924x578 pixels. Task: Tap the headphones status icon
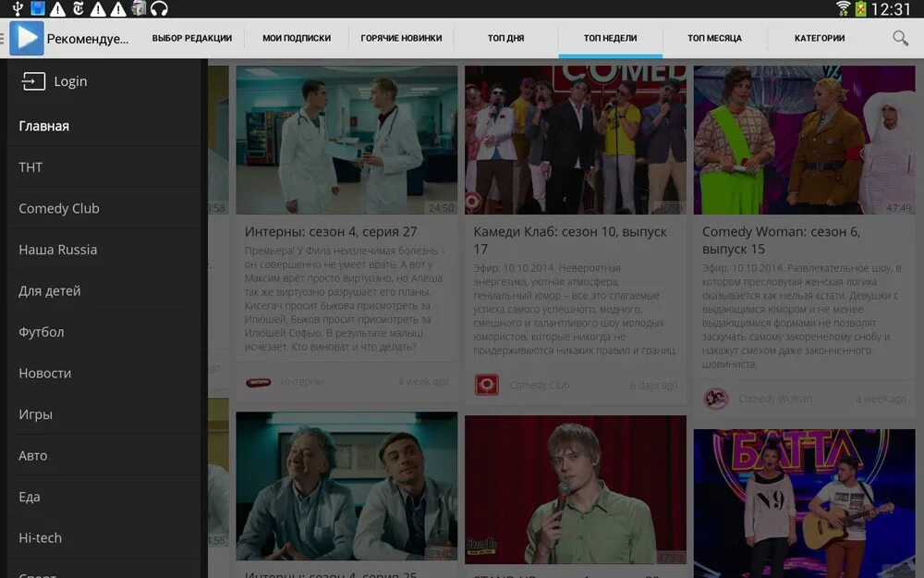point(159,8)
